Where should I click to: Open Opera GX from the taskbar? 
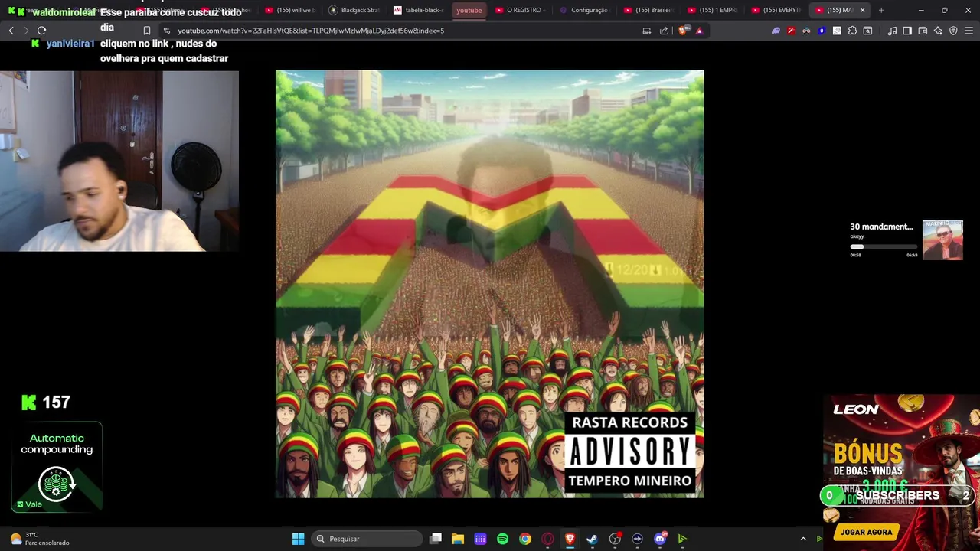pyautogui.click(x=547, y=539)
